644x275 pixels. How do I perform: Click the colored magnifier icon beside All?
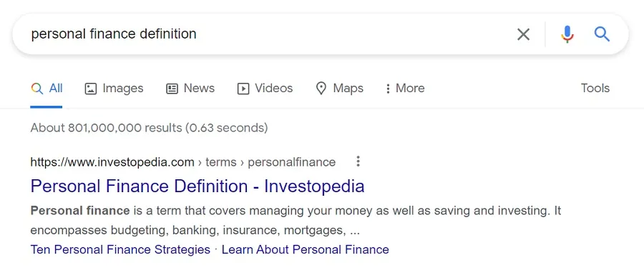click(37, 89)
